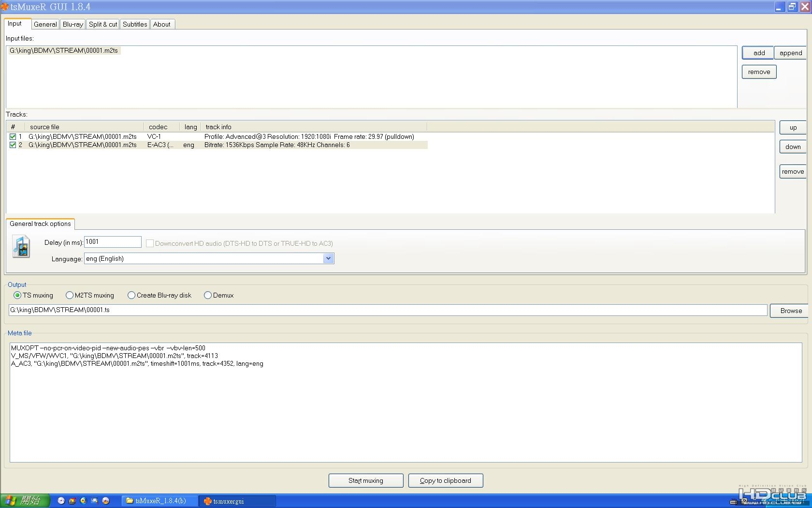
Task: Select the M2TS muxing radio option
Action: point(70,295)
